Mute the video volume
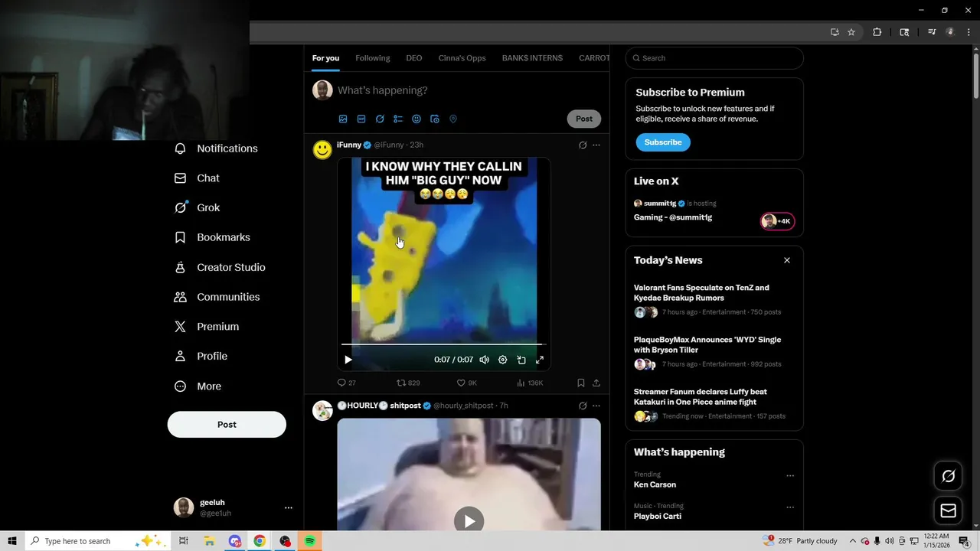The width and height of the screenshot is (980, 551). [484, 360]
